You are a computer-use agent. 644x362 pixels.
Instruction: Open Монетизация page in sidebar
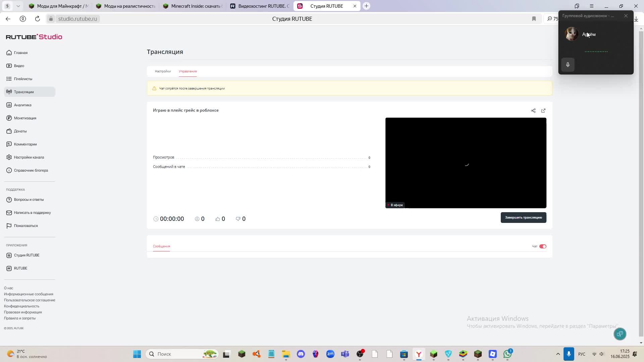click(25, 118)
